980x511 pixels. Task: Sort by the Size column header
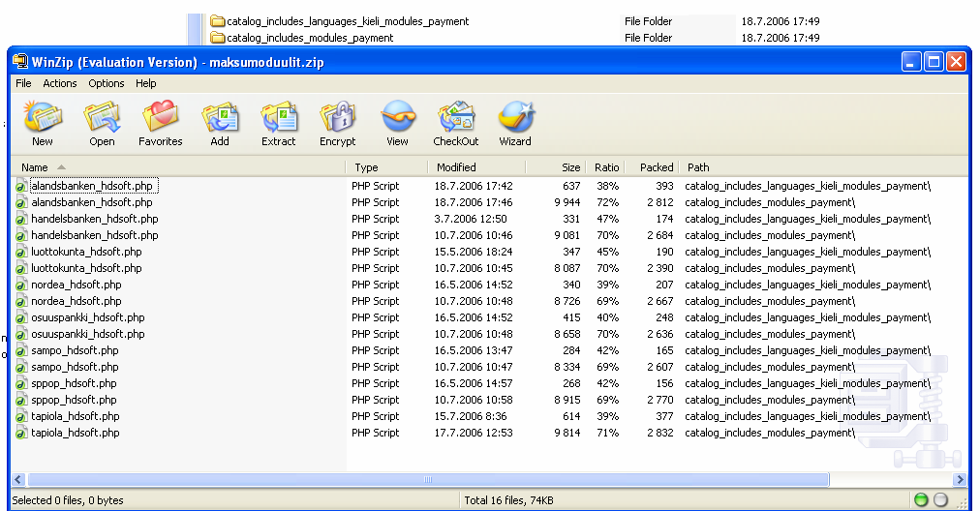[556, 167]
